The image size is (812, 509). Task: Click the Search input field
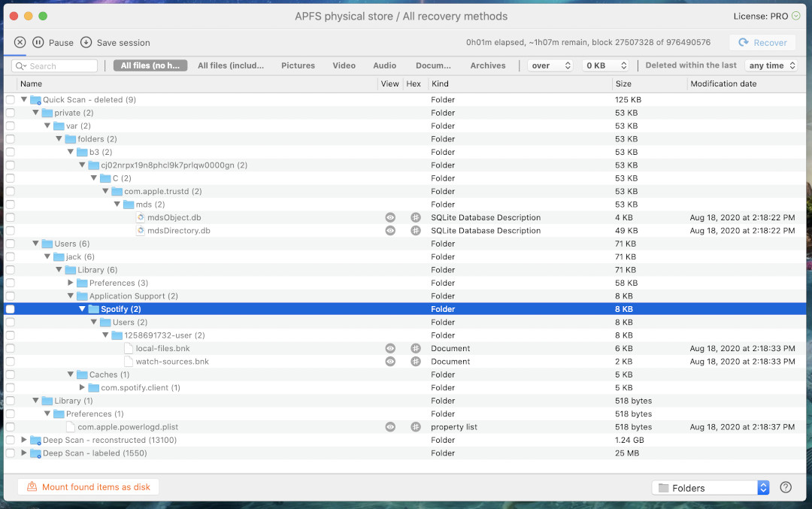point(54,65)
